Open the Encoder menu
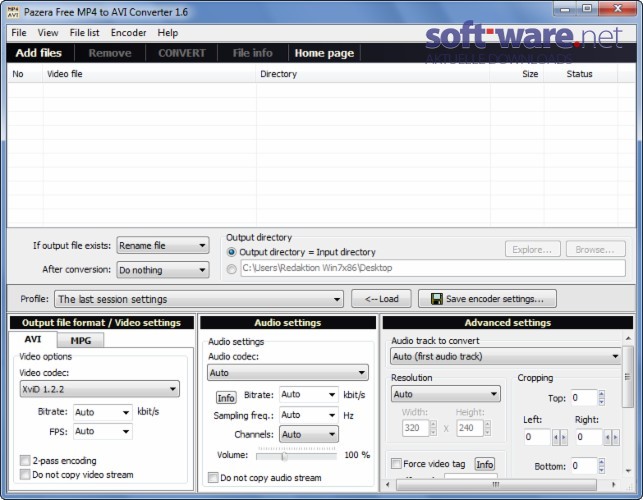 (128, 33)
